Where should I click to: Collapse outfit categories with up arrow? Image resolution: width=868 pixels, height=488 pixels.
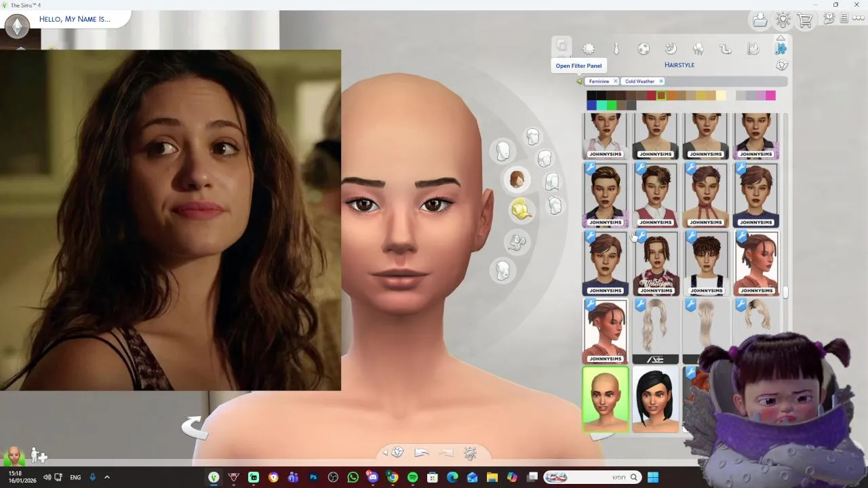pos(781,38)
